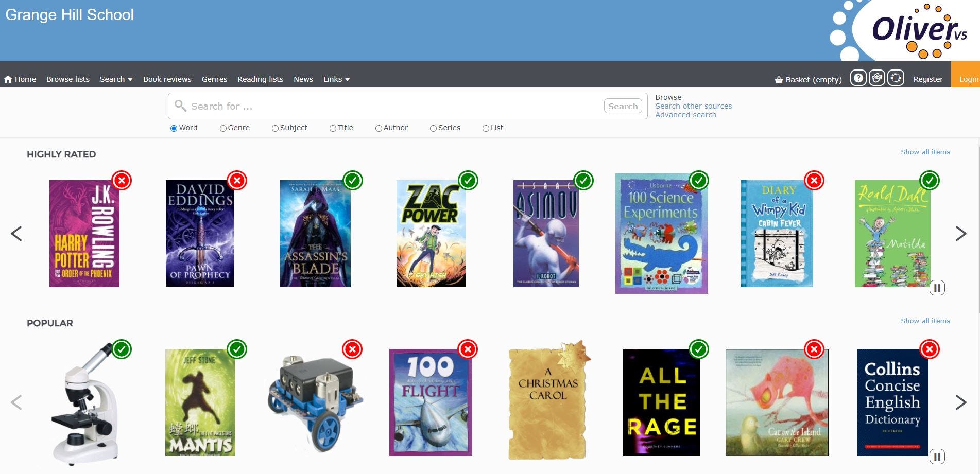Expand the Links dropdown menu
The width and height of the screenshot is (980, 474).
[336, 79]
